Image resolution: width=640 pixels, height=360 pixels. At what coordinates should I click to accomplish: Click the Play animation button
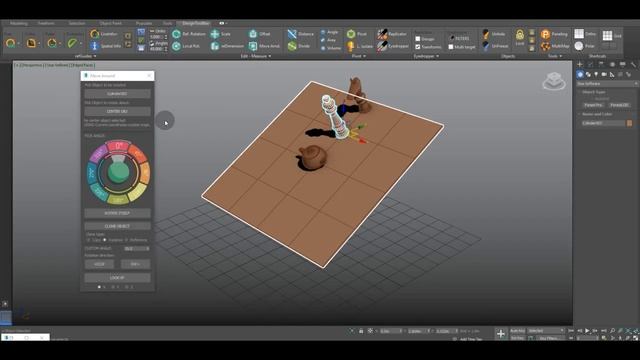click(587, 331)
